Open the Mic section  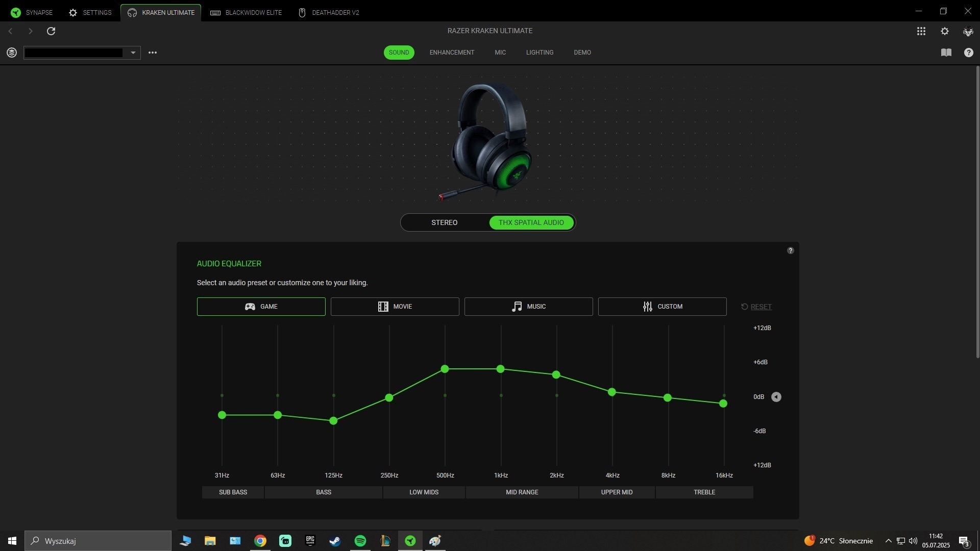tap(500, 53)
